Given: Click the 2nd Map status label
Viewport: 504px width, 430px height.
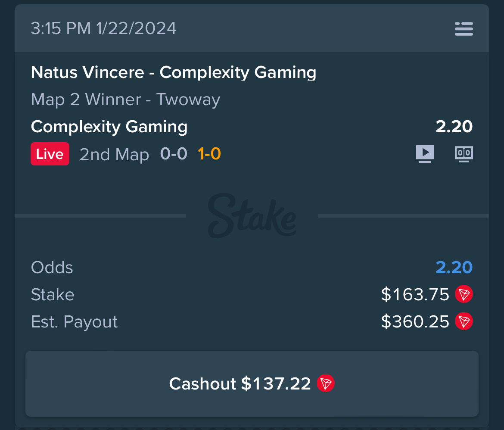Looking at the screenshot, I should [114, 154].
